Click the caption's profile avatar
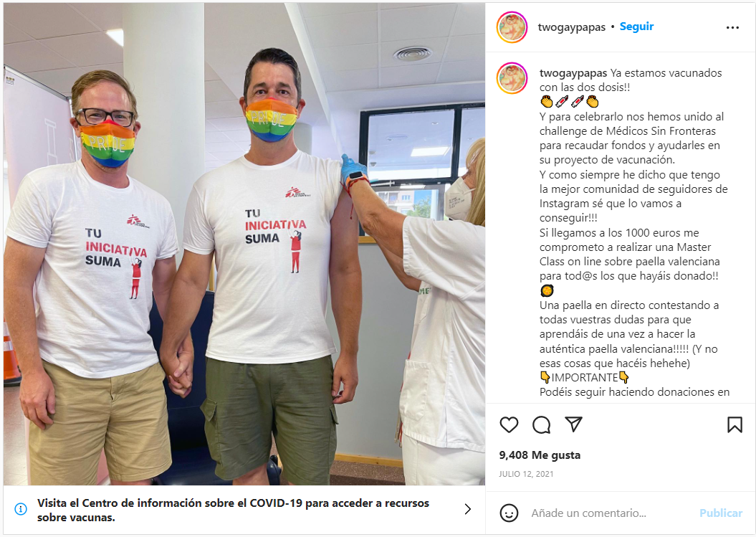The width and height of the screenshot is (756, 537). coord(512,78)
